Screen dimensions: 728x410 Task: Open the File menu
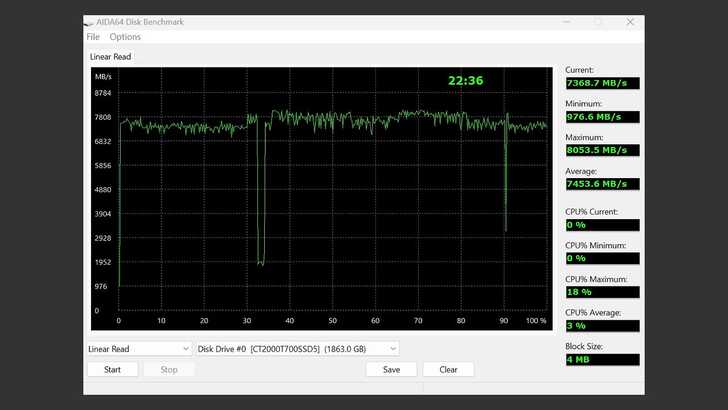click(93, 37)
